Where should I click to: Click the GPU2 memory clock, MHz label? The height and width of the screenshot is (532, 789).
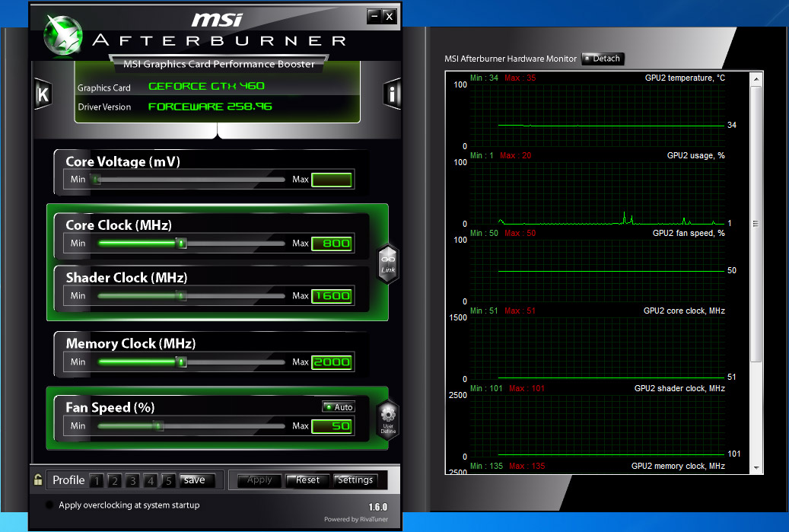coord(678,466)
